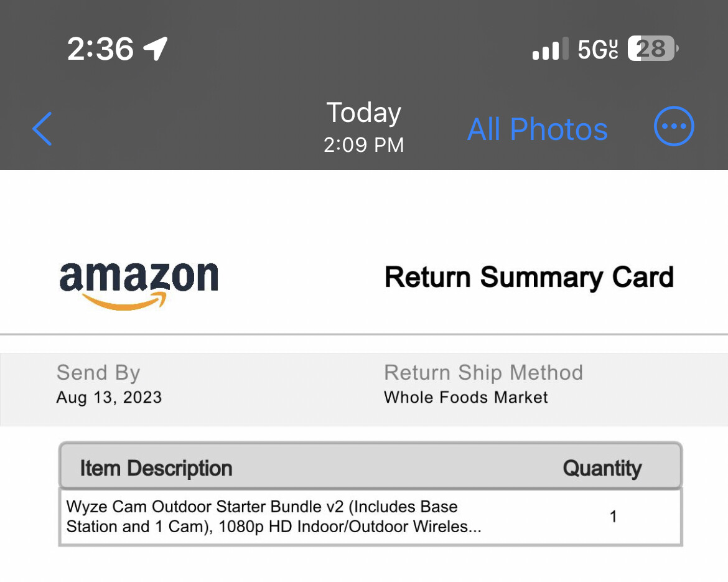Image resolution: width=728 pixels, height=582 pixels.
Task: Click the Amazon orange smile arrow
Action: 125,302
